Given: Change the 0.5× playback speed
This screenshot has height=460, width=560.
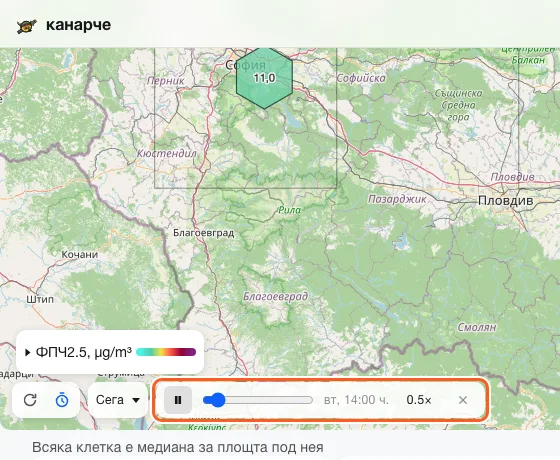Looking at the screenshot, I should tap(419, 400).
